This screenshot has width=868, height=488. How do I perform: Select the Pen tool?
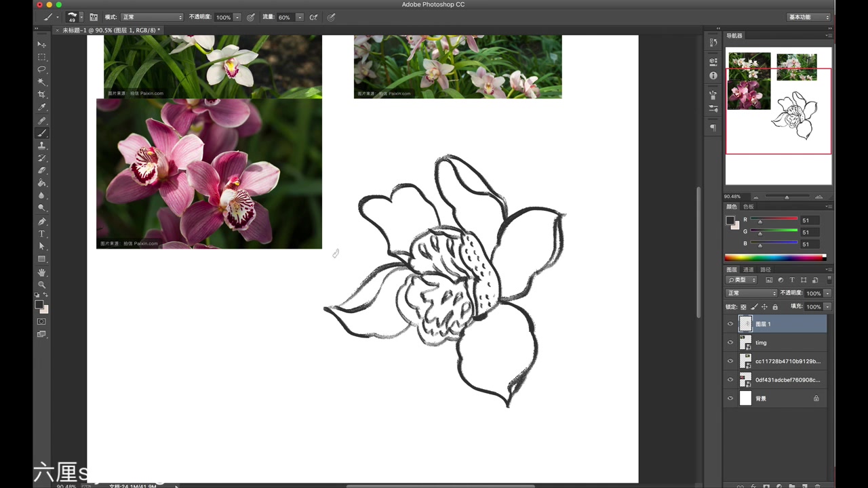41,222
